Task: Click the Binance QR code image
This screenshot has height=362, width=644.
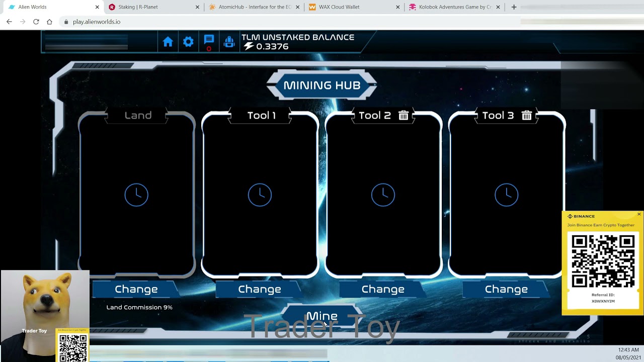Action: pyautogui.click(x=603, y=260)
